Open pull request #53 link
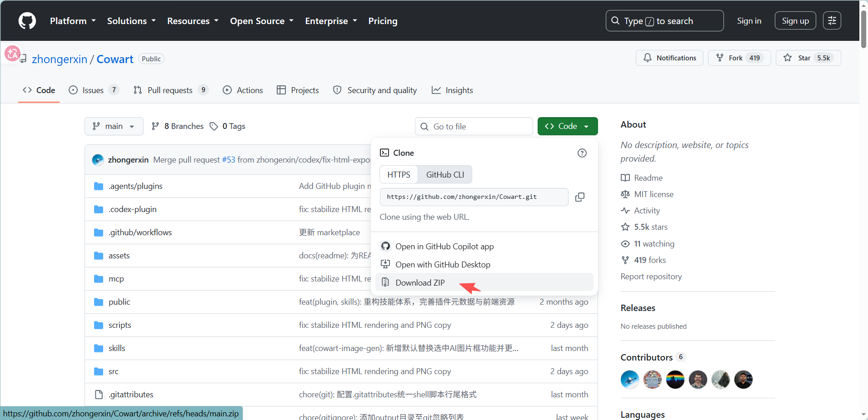Image resolution: width=868 pixels, height=420 pixels. [229, 160]
